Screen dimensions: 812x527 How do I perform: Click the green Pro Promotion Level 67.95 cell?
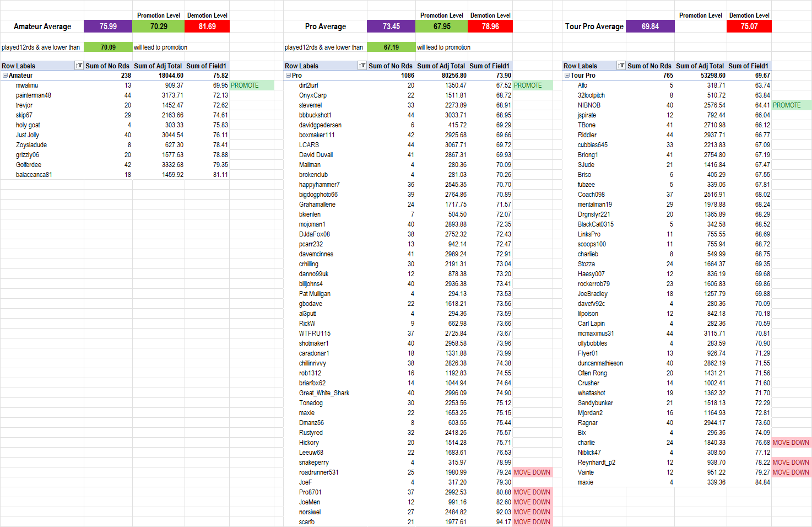(442, 26)
